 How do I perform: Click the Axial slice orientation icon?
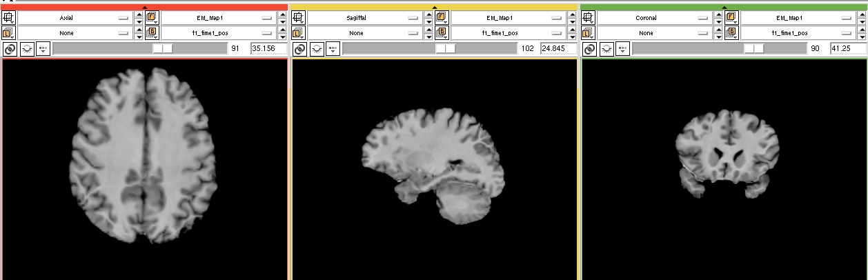tap(10, 18)
